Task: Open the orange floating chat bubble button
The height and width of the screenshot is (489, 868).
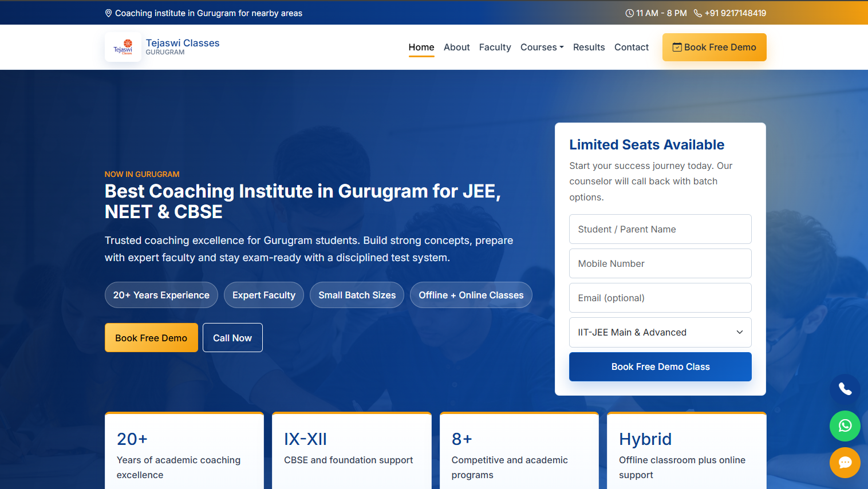Action: click(845, 463)
